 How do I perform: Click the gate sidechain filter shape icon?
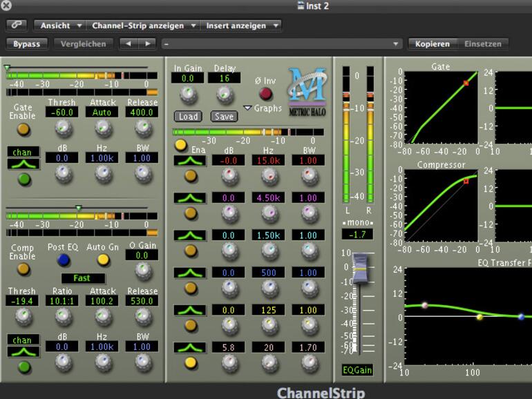[23, 164]
